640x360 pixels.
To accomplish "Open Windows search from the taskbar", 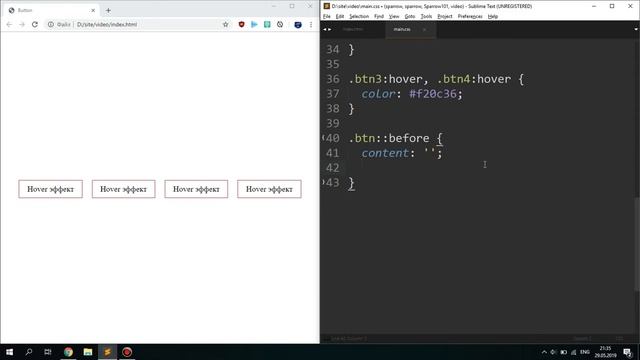I will [x=29, y=352].
